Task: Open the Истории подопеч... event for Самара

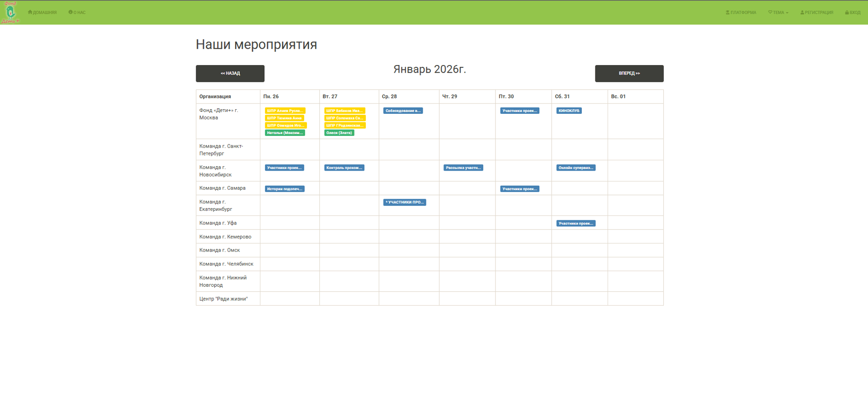Action: 284,189
